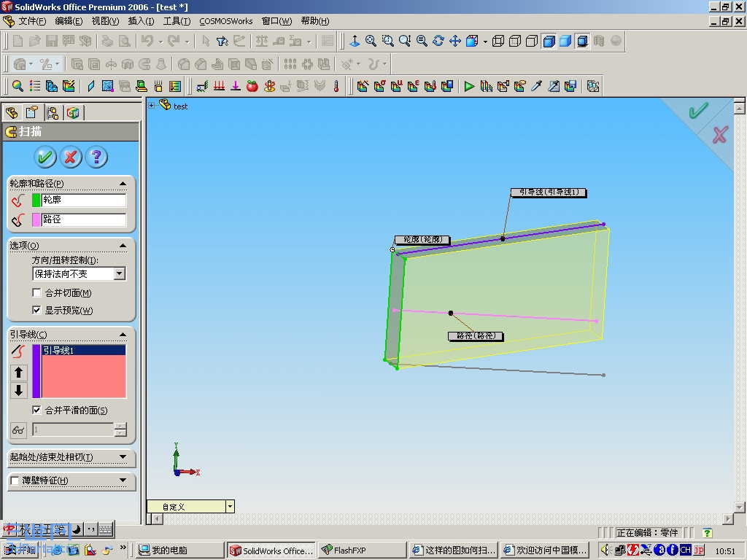Click the COSMOSWorks thermometer icon
Image resolution: width=747 pixels, height=560 pixels.
pyautogui.click(x=336, y=86)
